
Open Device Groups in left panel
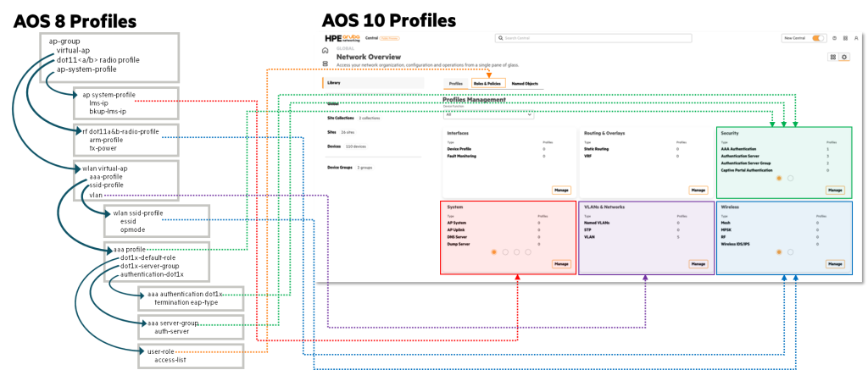coord(340,168)
